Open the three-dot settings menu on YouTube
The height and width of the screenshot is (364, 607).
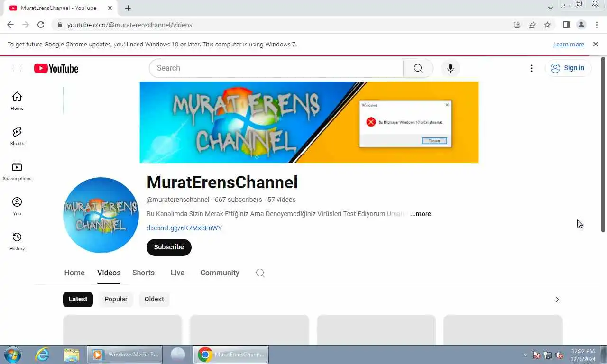[532, 68]
